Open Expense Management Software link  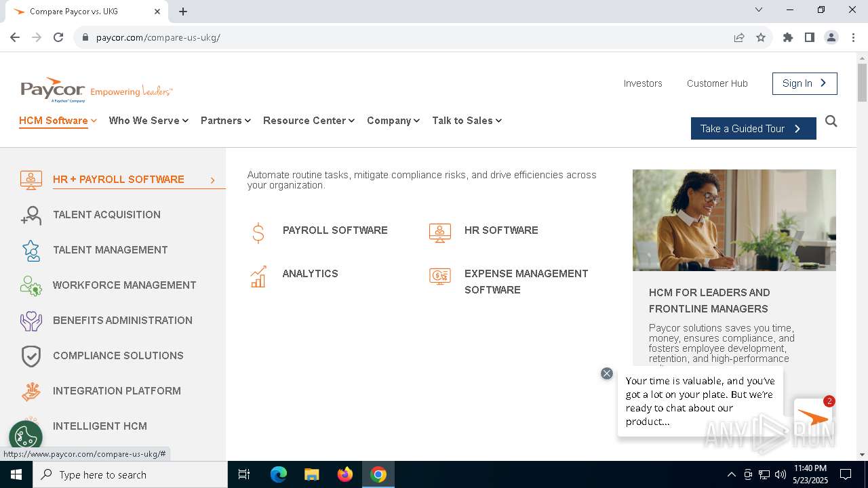point(526,282)
